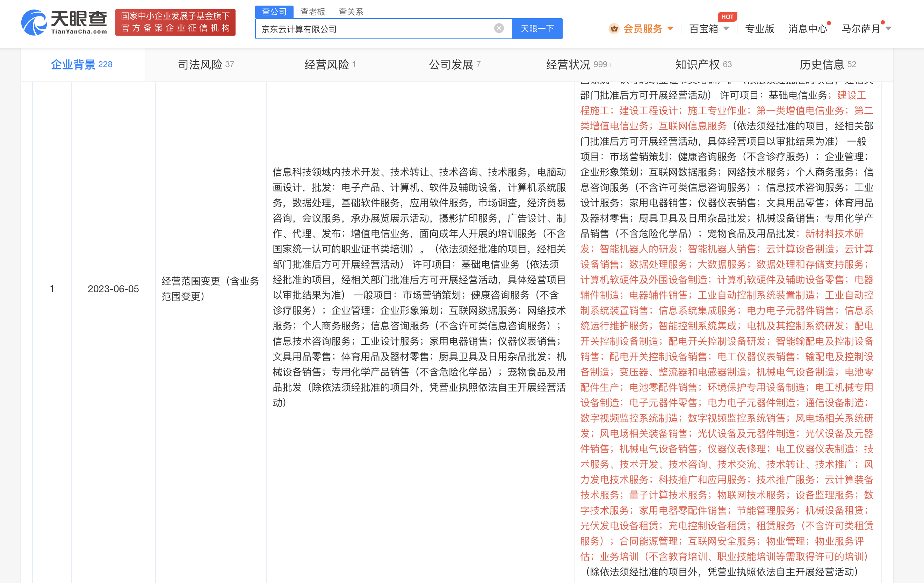Image resolution: width=924 pixels, height=583 pixels.
Task: Select the 查公司 search tab
Action: click(x=274, y=12)
